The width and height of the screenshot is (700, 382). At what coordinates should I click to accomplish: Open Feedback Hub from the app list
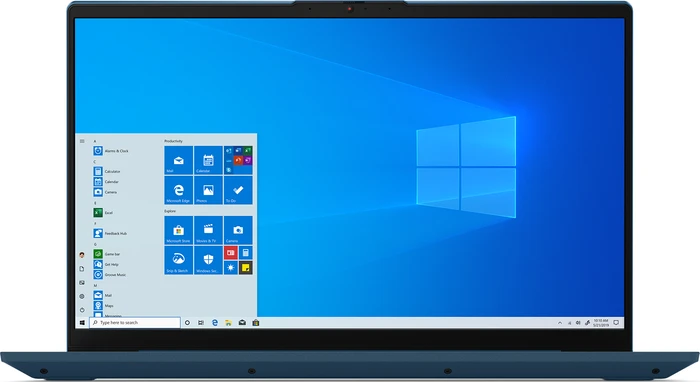(x=110, y=233)
